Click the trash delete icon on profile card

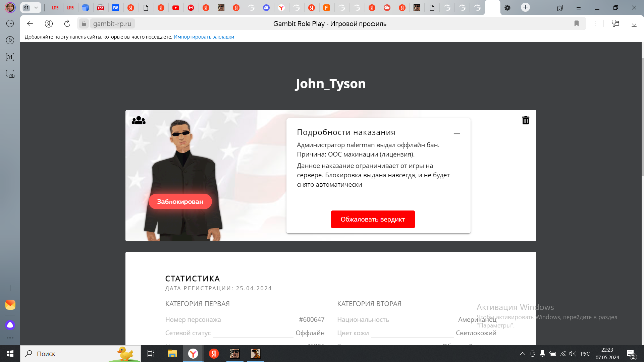tap(526, 120)
